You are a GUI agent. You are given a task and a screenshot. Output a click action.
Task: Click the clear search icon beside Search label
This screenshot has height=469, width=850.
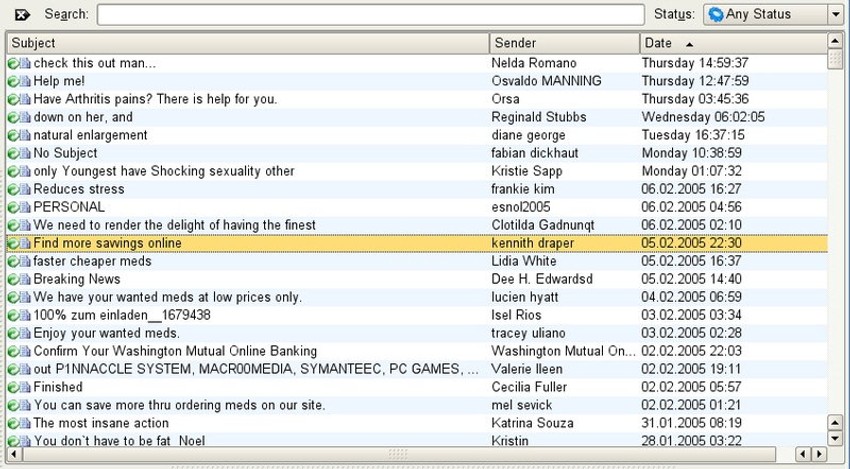click(22, 14)
